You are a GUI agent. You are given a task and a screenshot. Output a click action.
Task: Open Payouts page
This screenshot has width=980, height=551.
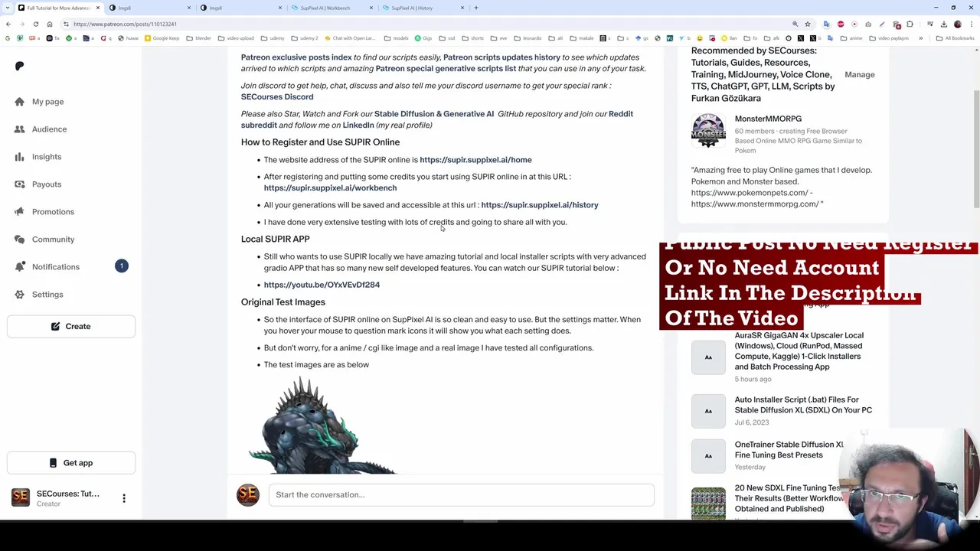pyautogui.click(x=47, y=184)
